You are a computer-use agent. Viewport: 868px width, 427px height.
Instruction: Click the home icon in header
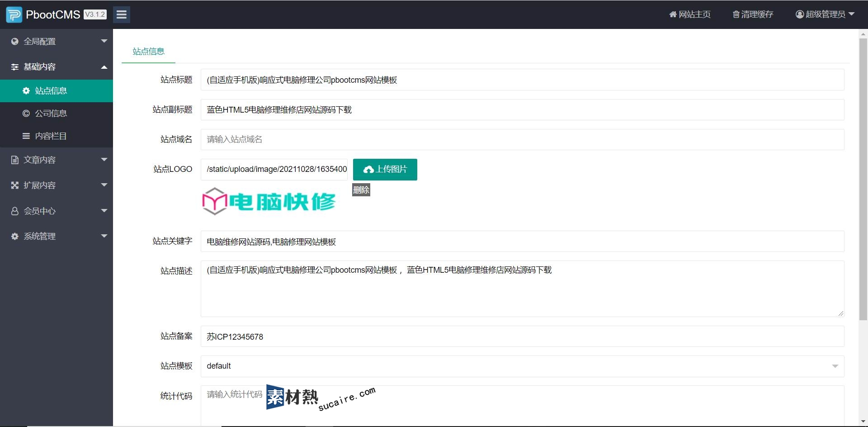pyautogui.click(x=673, y=14)
